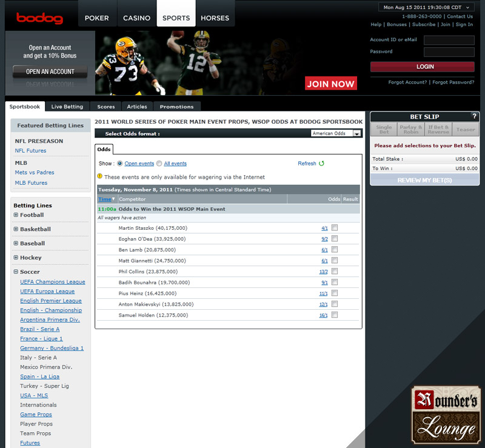Open the American Odds format dropdown

(x=336, y=133)
